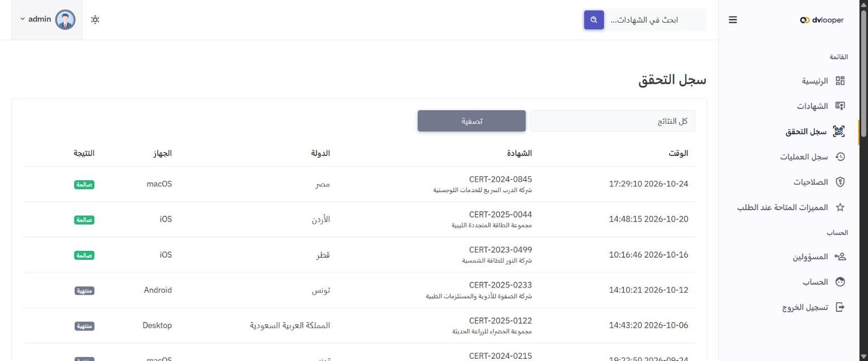Collapse the sidebar hamburger menu
This screenshot has width=868, height=361.
(733, 20)
